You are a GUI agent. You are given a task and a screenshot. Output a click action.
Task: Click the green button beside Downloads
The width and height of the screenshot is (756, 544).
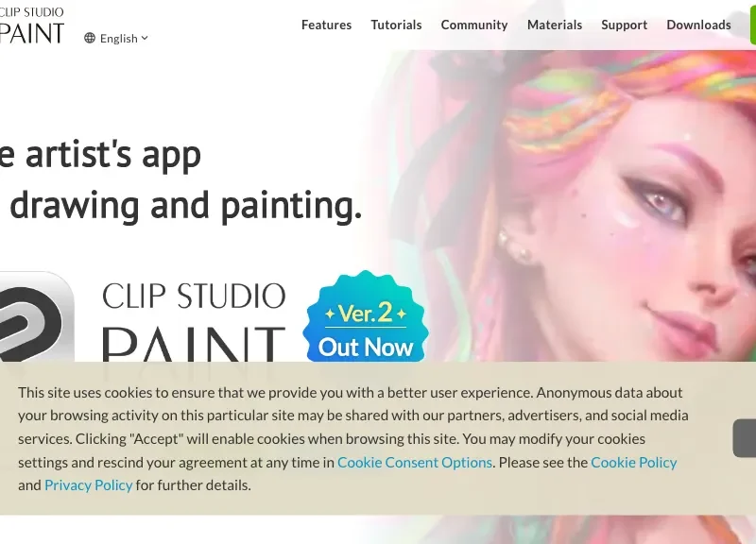752,25
